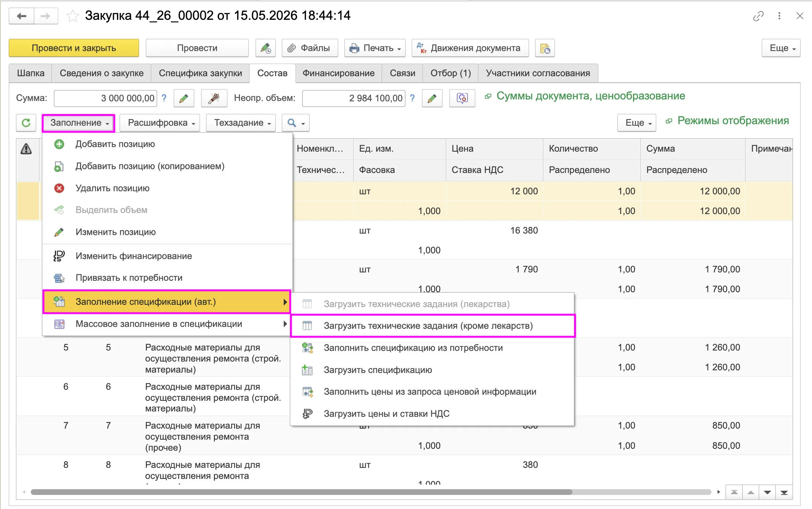The image size is (812, 509).
Task: Move row up with the up arrow button
Action: pos(751,492)
